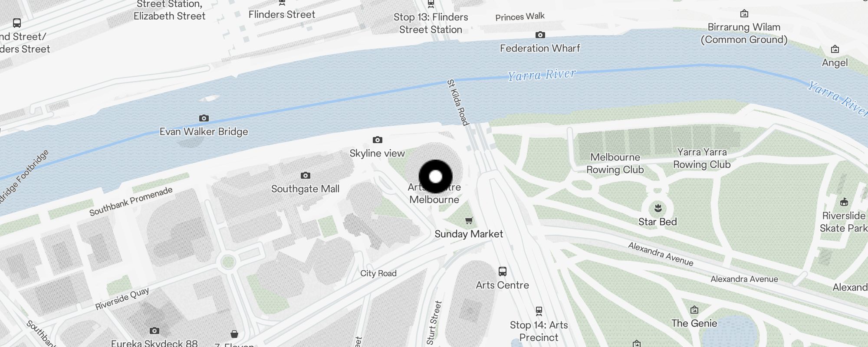
Task: Open the Southgate Mall camera marker
Action: pos(306,175)
